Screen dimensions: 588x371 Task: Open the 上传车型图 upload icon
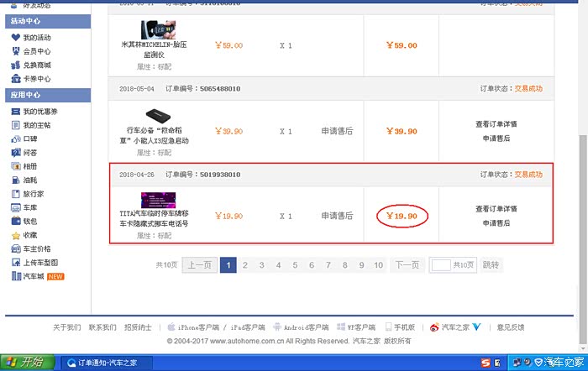(16, 263)
